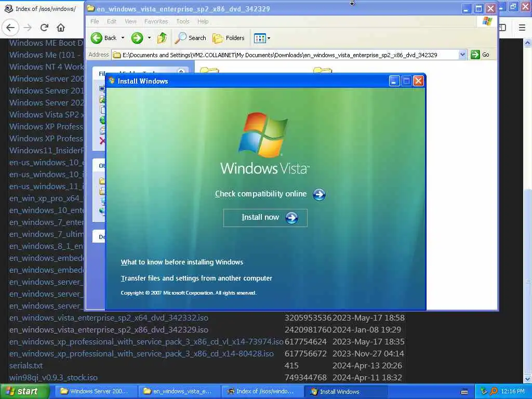Open the XP professional x14-80428.iso link
This screenshot has width=532, height=399.
click(x=141, y=353)
